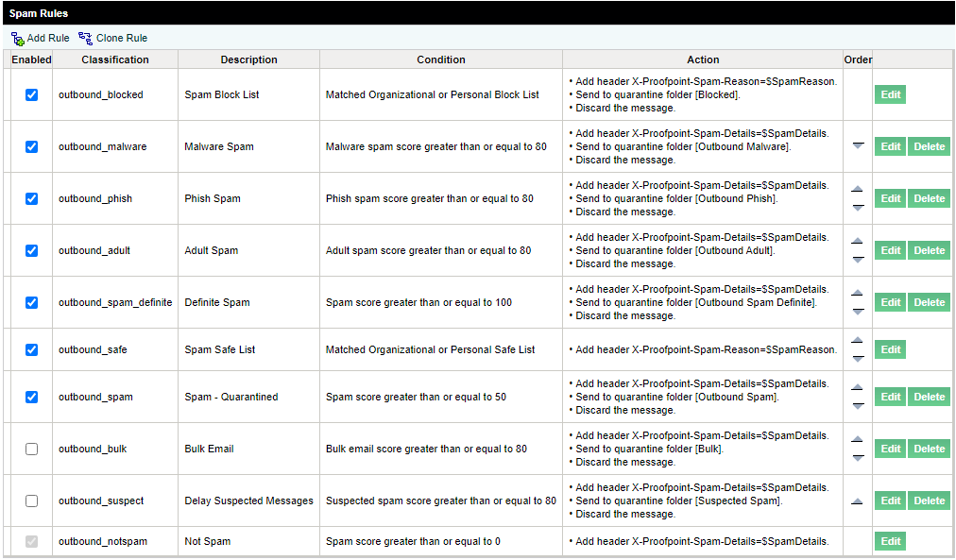
Task: Move the outbound_bulk rule down
Action: (858, 458)
